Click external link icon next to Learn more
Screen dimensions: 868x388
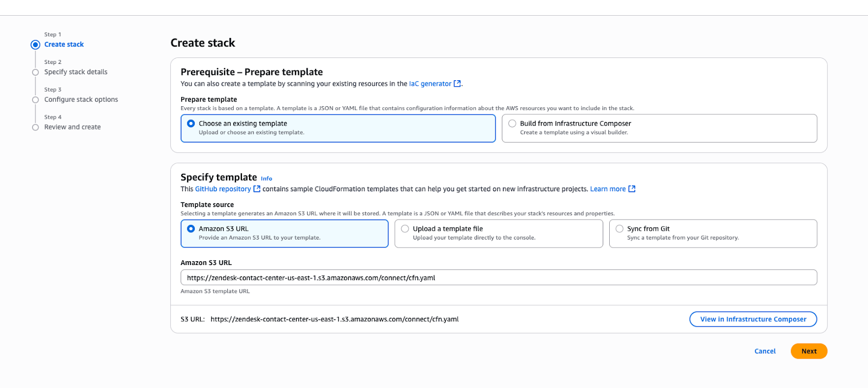[631, 189]
